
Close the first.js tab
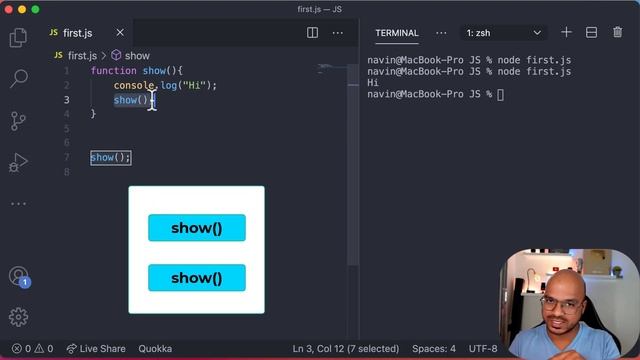pos(120,33)
